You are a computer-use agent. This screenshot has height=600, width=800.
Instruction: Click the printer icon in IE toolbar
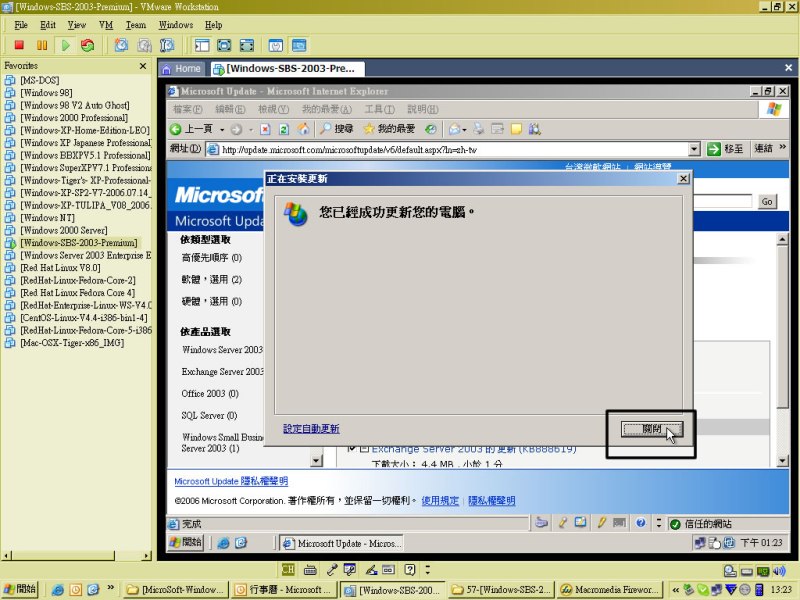(479, 129)
